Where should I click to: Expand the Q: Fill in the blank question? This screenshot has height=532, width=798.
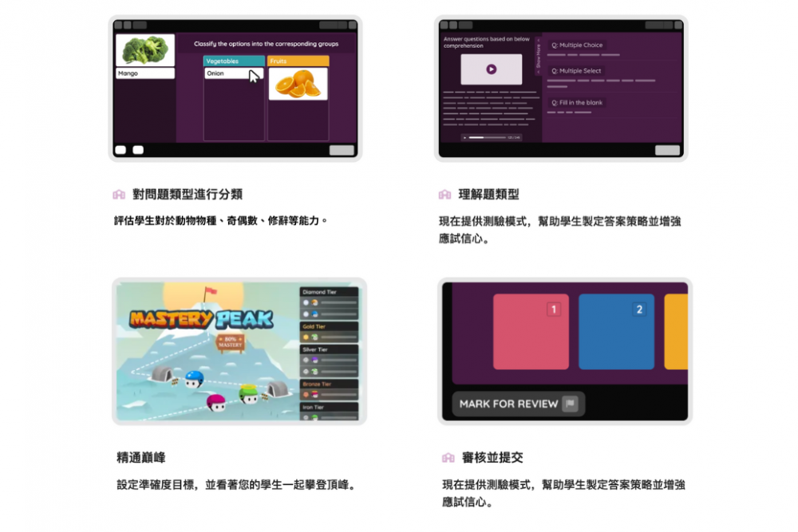pyautogui.click(x=577, y=103)
